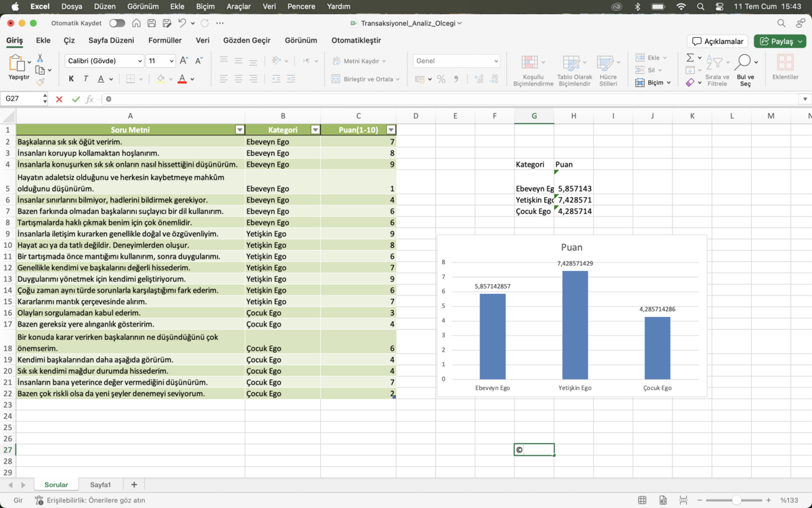Click the fx insert function icon

tap(89, 99)
